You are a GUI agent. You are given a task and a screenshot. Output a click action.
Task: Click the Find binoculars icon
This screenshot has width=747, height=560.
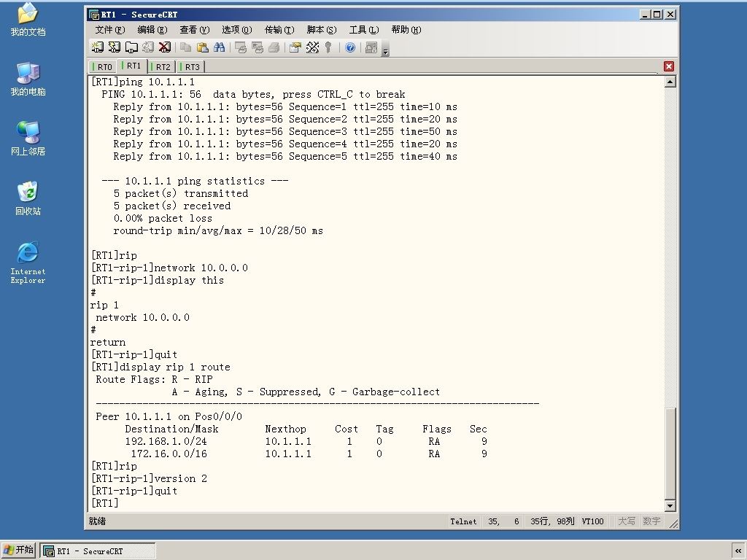click(x=219, y=47)
